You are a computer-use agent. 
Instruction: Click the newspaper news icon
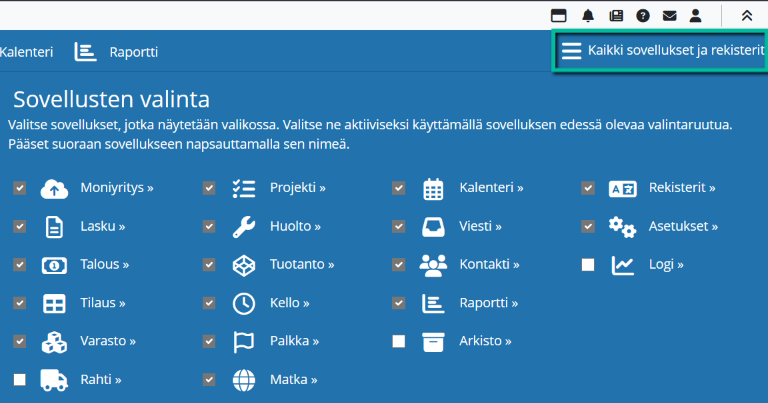(x=616, y=15)
